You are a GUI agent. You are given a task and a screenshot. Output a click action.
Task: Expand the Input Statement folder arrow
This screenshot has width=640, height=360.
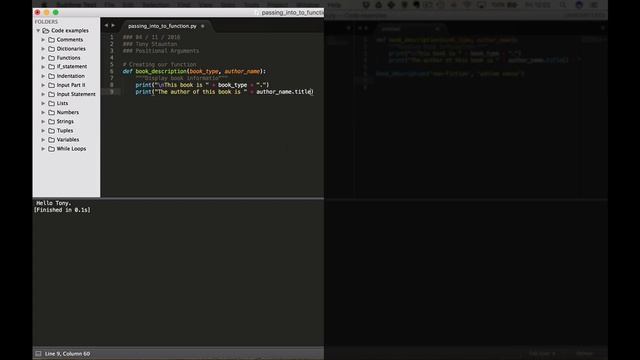pos(43,94)
